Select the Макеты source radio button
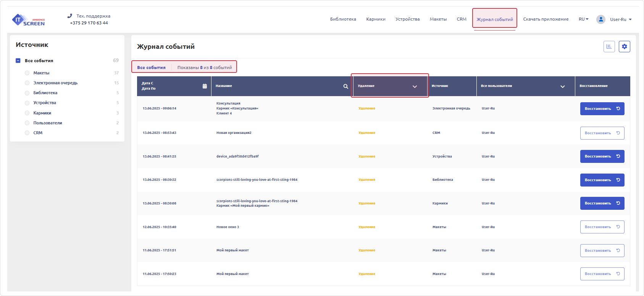644x296 pixels. click(27, 73)
